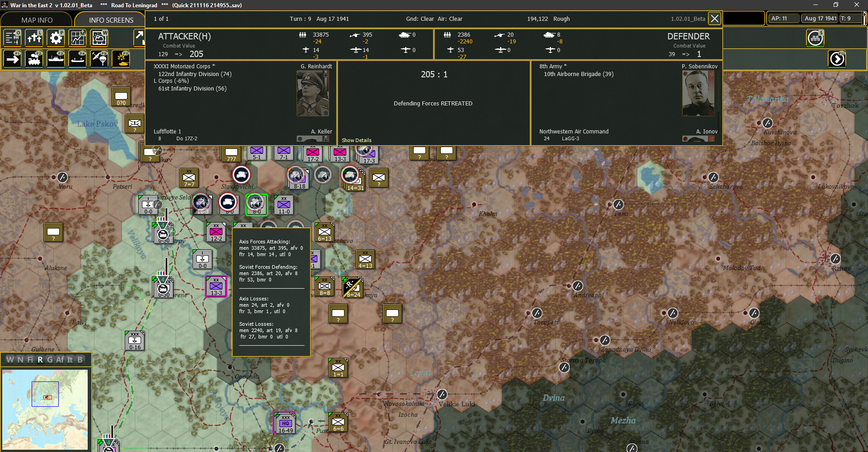This screenshot has width=868, height=452.
Task: Open the metrics chart (M) icon
Action: 77,38
